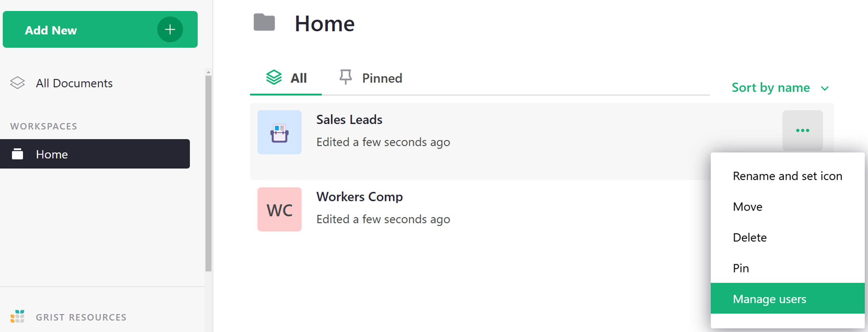Choose Delete from the document menu
This screenshot has height=332, width=868.
pyautogui.click(x=750, y=237)
